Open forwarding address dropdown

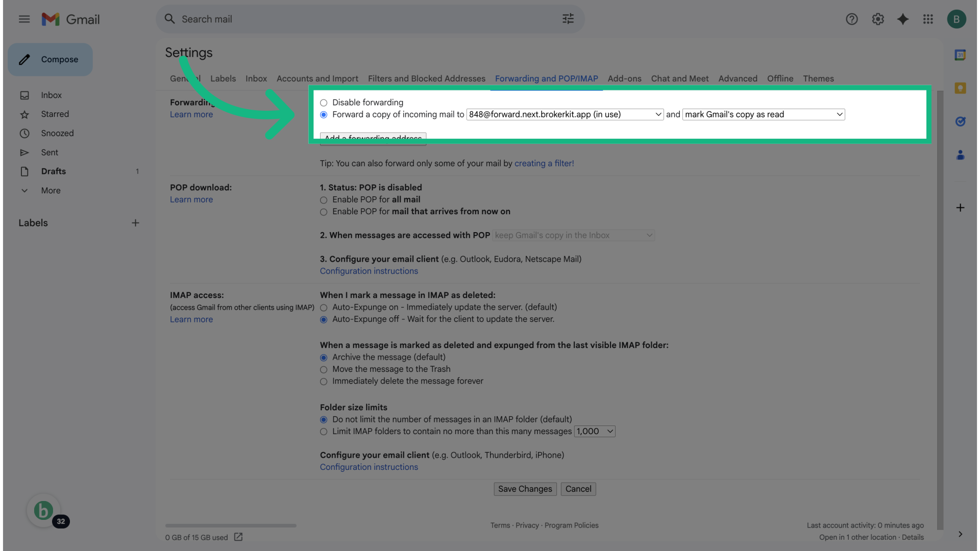coord(565,114)
